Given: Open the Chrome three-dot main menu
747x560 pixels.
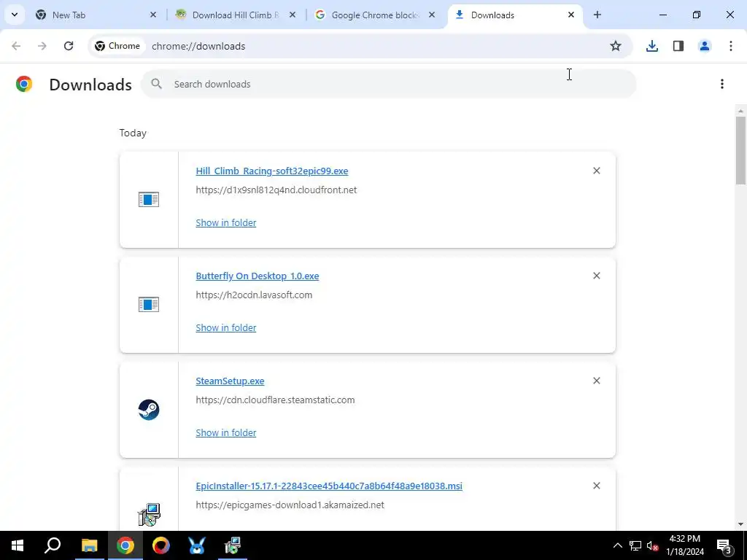Looking at the screenshot, I should point(731,46).
